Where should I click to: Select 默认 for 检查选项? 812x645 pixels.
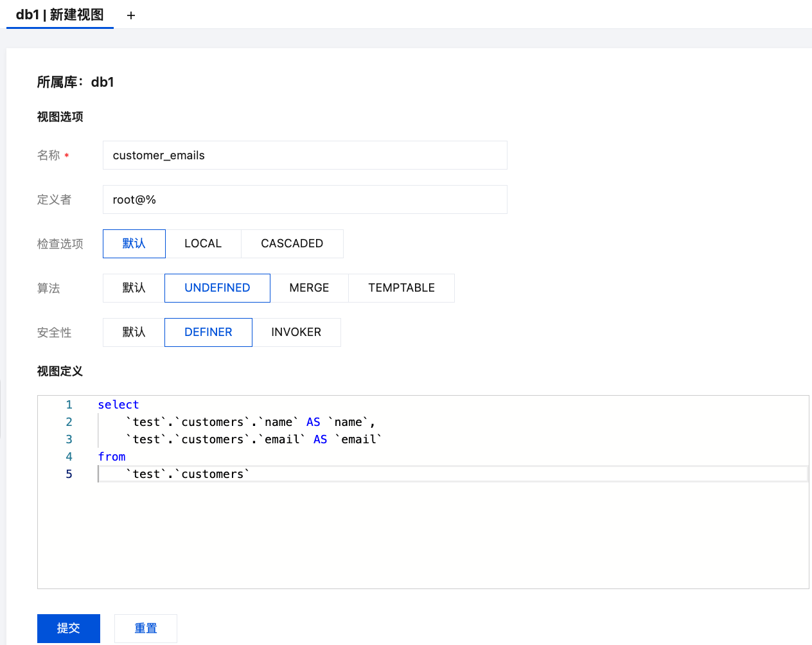point(134,244)
